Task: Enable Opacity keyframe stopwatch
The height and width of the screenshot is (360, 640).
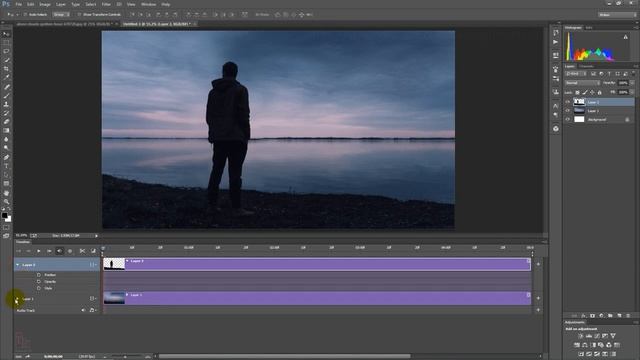Action: pos(39,281)
